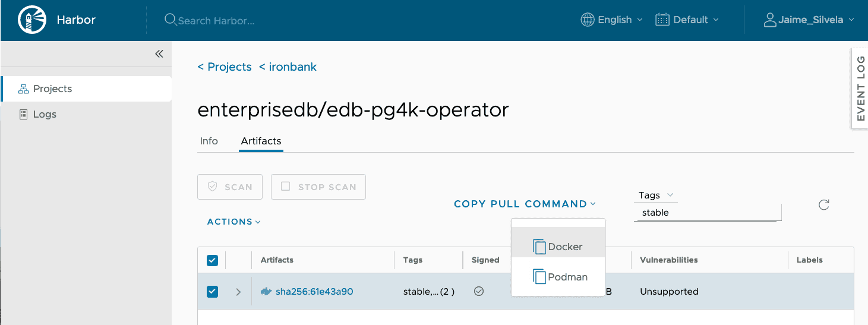Image resolution: width=868 pixels, height=325 pixels.
Task: Click the signed checkmark icon
Action: [479, 291]
